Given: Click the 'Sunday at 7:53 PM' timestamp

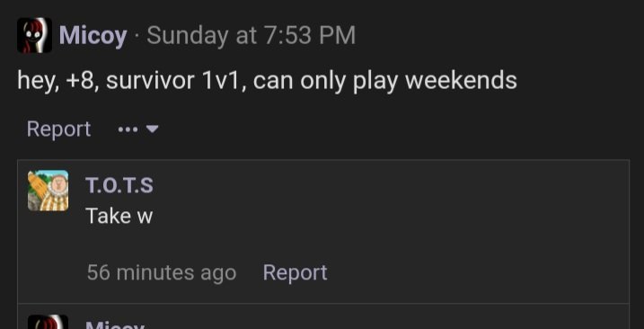Looking at the screenshot, I should point(251,35).
